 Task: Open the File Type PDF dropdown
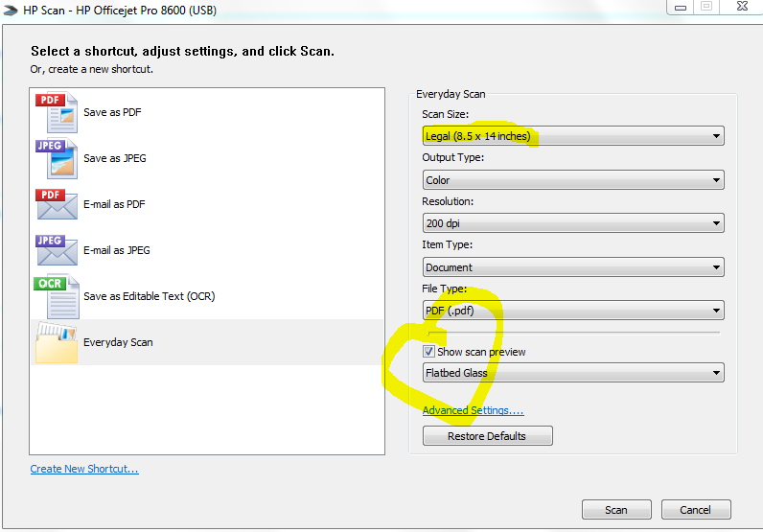click(x=572, y=311)
